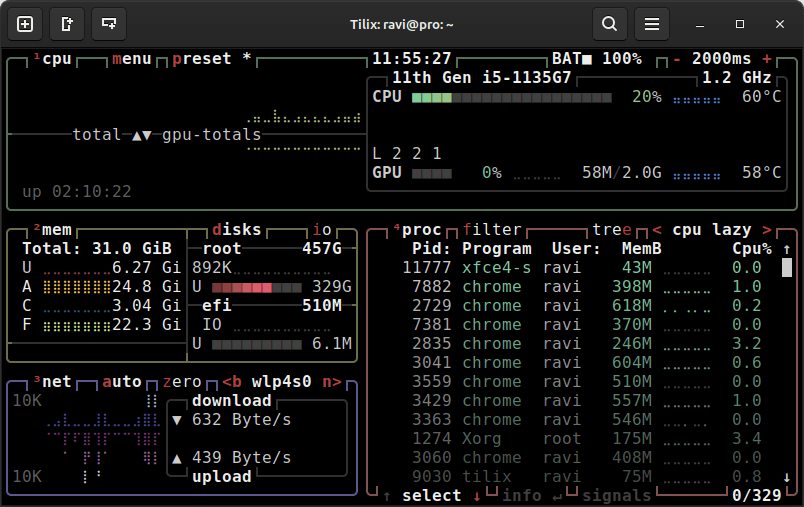Click the GPU usage meter bar

point(432,173)
